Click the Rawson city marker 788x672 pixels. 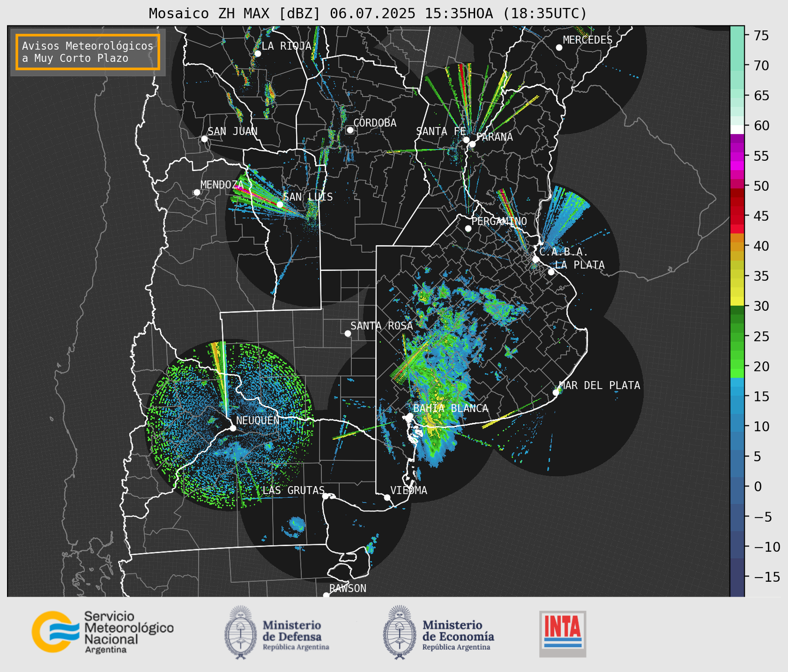click(x=326, y=595)
